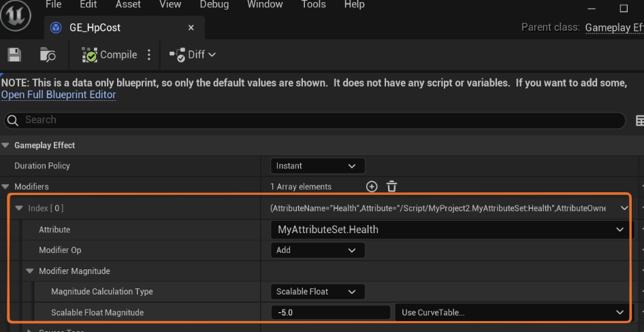Viewport: 644px width, 332px height.
Task: Close the GE_HpCost tab
Action: 191,28
